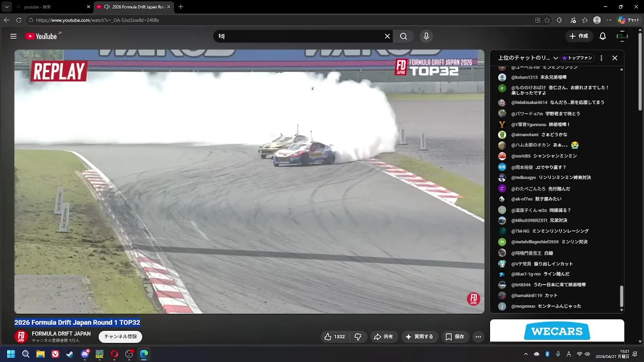This screenshot has width=644, height=362.
Task: Open more actions ellipsis under video
Action: coord(478,336)
